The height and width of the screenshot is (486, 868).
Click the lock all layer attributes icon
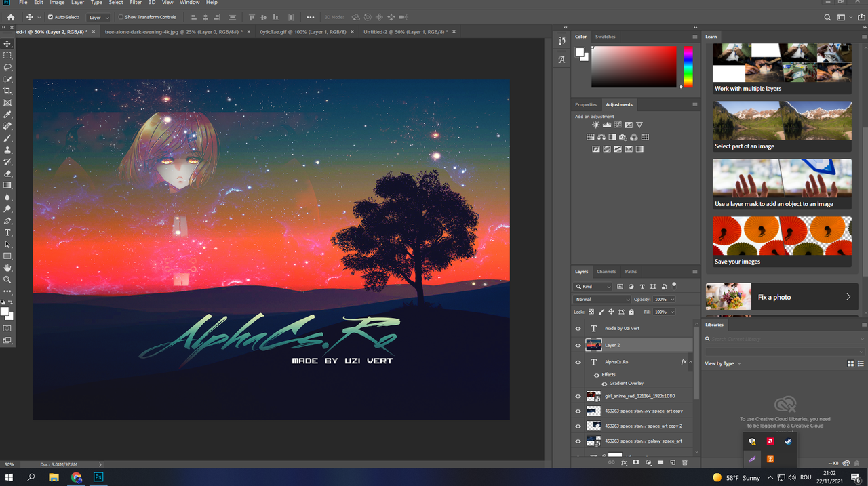click(631, 312)
